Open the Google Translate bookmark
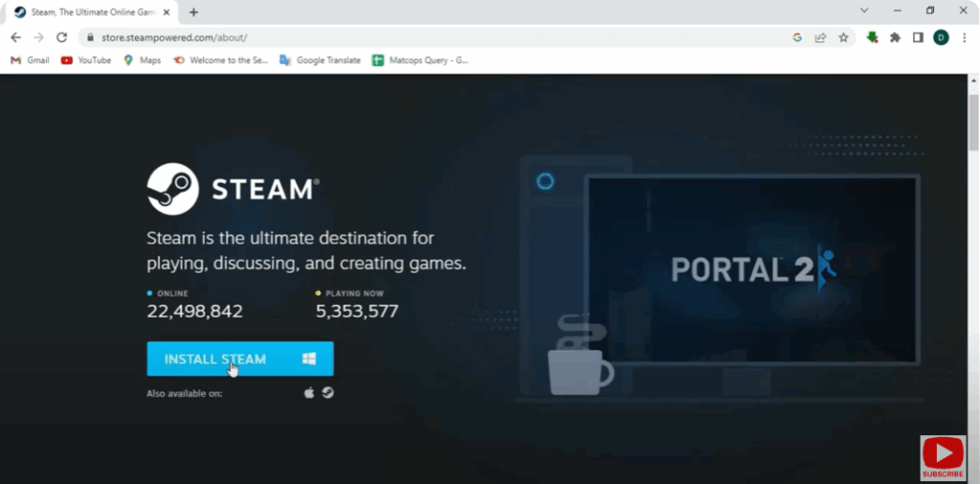This screenshot has height=484, width=980. tap(320, 60)
